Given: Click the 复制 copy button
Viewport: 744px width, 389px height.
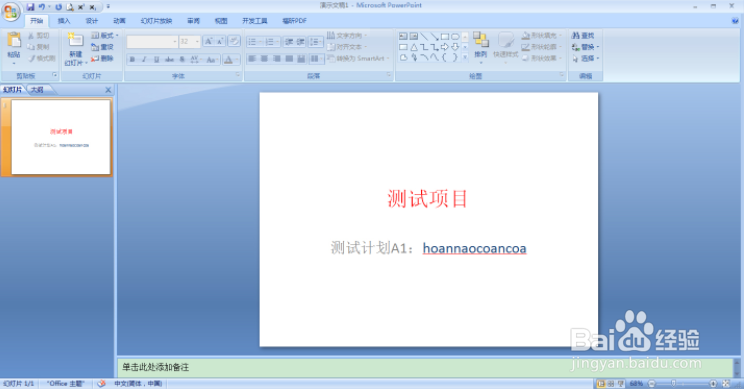Looking at the screenshot, I should [x=38, y=47].
